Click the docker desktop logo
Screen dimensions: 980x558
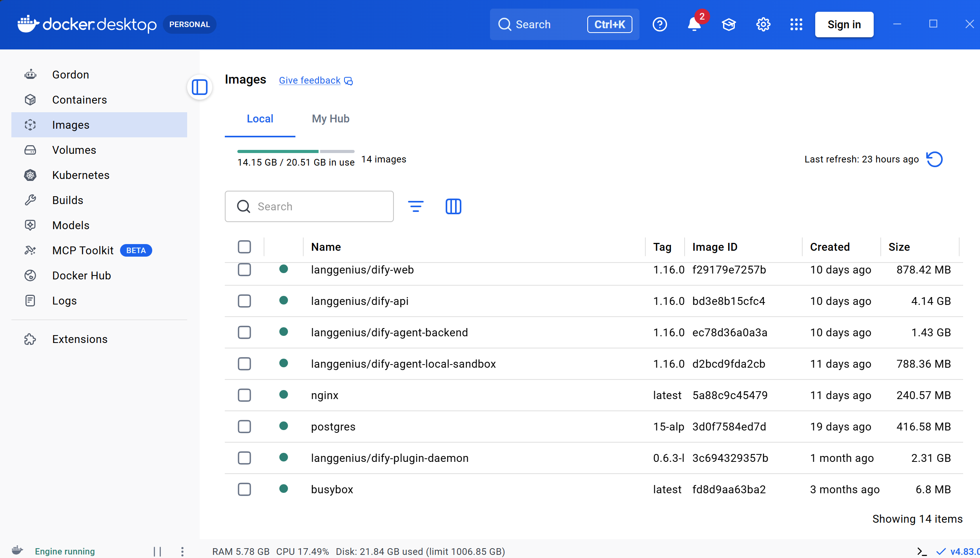[87, 24]
